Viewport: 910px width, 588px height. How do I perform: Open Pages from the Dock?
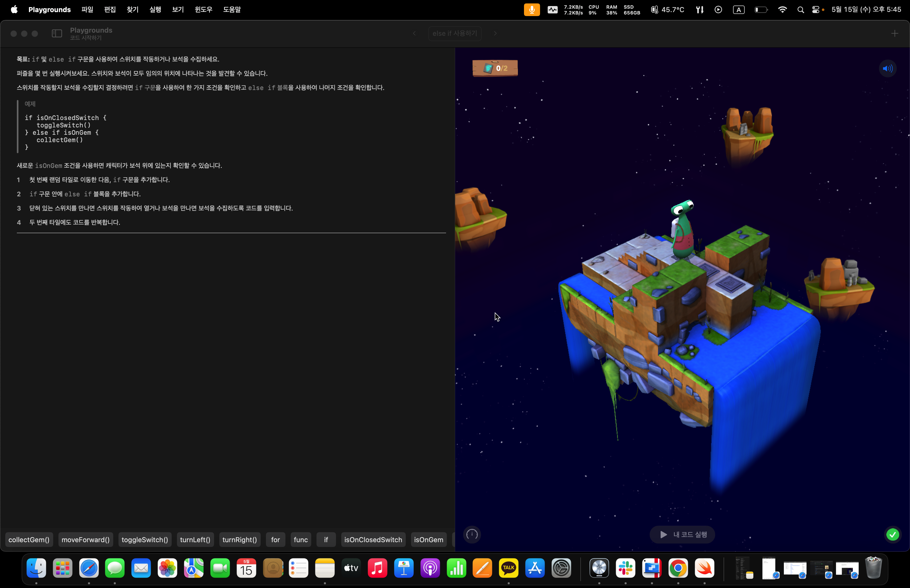tap(483, 568)
